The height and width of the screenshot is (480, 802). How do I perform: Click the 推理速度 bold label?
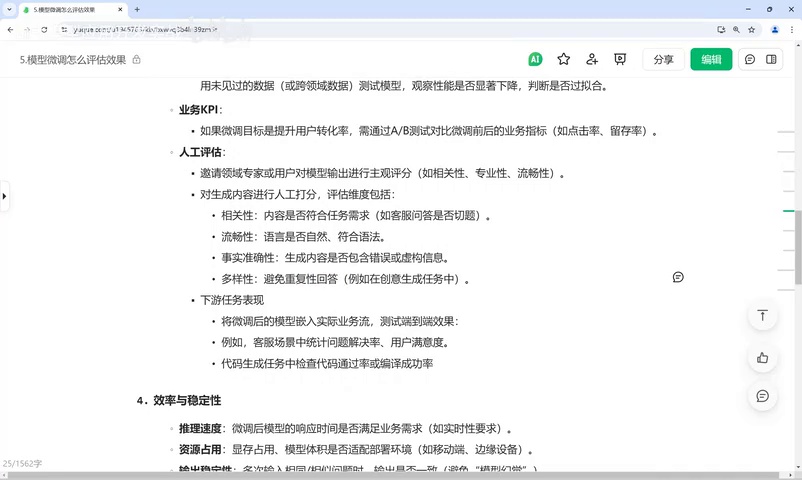click(200, 428)
